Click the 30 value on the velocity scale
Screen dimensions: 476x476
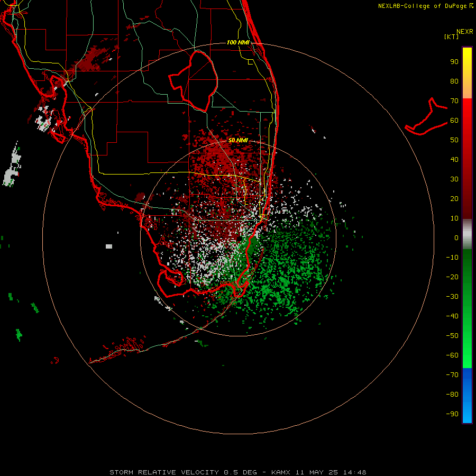454,179
